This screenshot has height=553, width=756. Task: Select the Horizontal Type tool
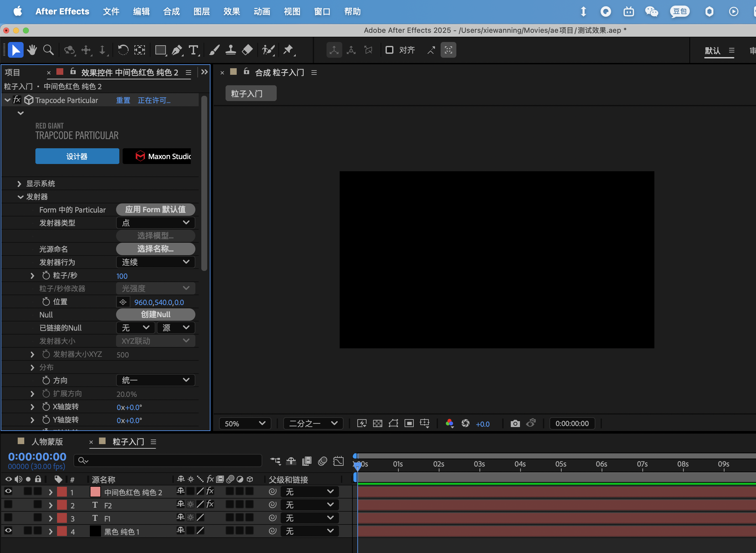coord(193,50)
